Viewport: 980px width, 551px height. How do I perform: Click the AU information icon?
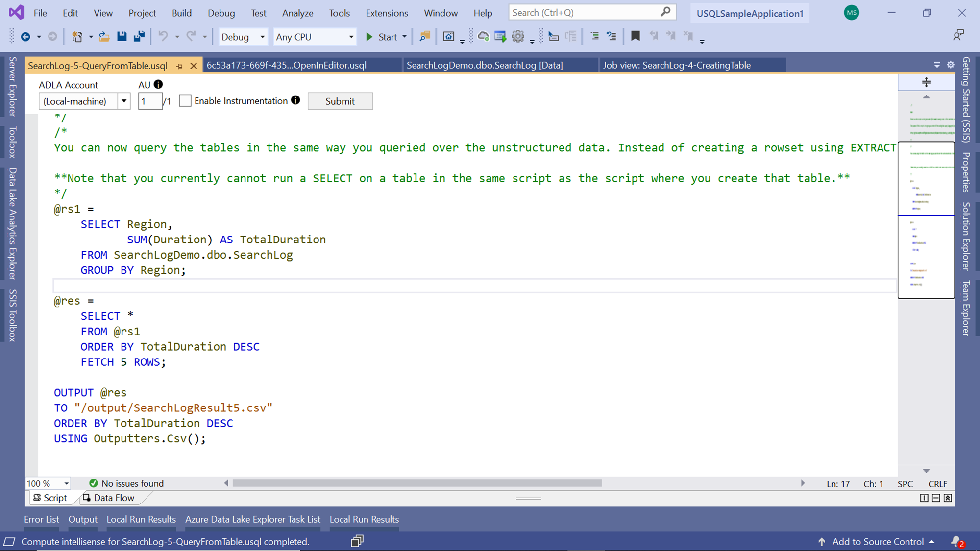[x=158, y=85]
